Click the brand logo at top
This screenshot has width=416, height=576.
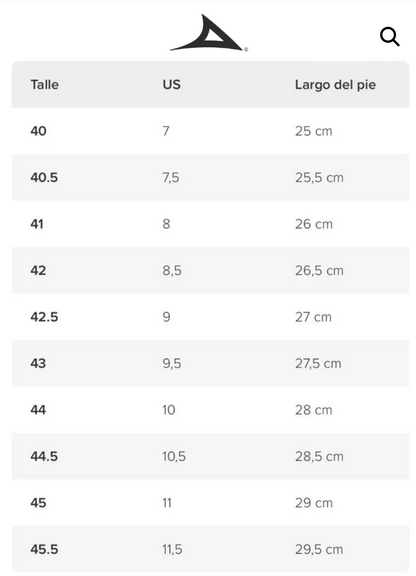click(209, 33)
